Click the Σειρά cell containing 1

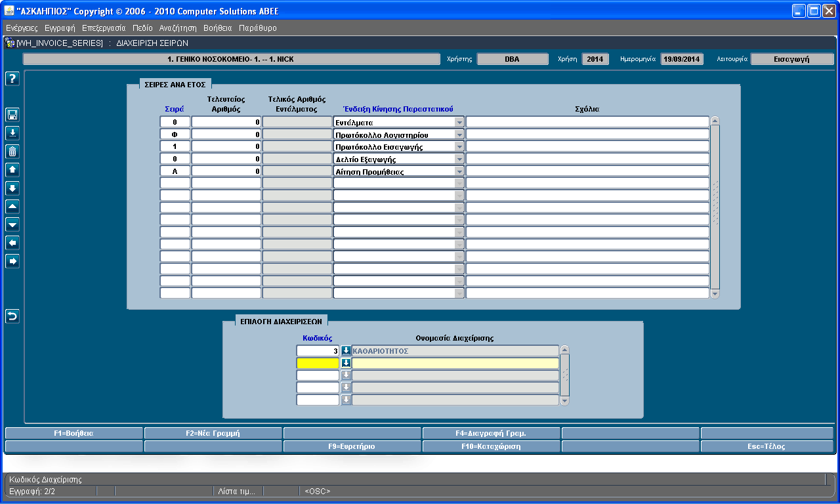pos(175,146)
